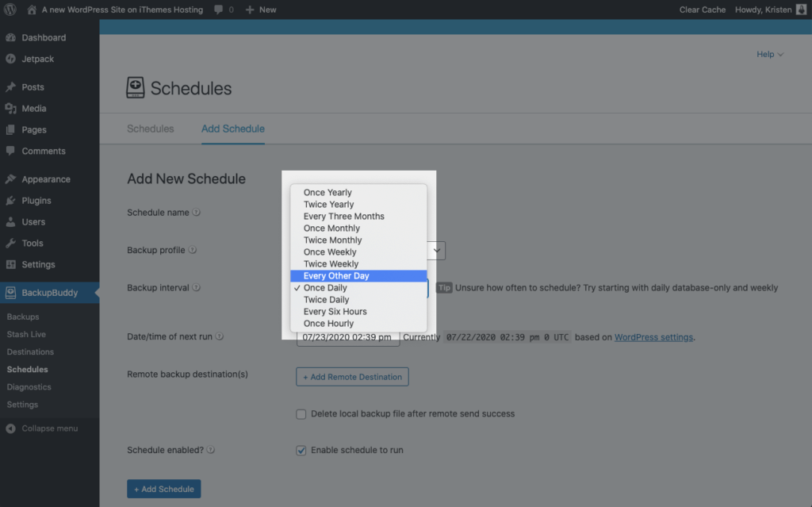Switch to the Schedules tab
The width and height of the screenshot is (812, 507).
pos(150,129)
